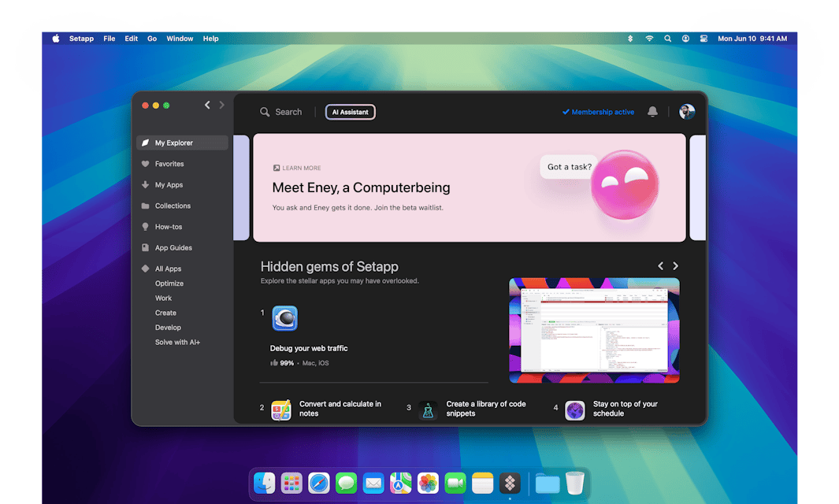This screenshot has height=504, width=839.
Task: Select the Create category
Action: (165, 313)
